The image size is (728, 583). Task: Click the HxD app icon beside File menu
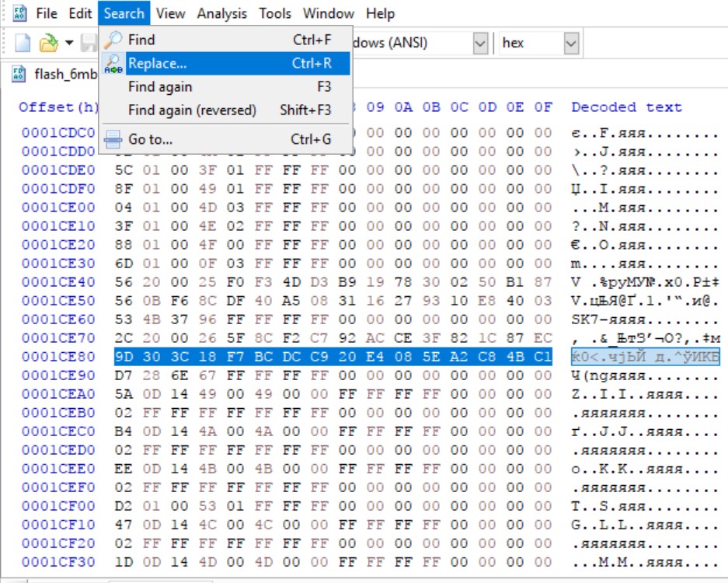(20, 13)
